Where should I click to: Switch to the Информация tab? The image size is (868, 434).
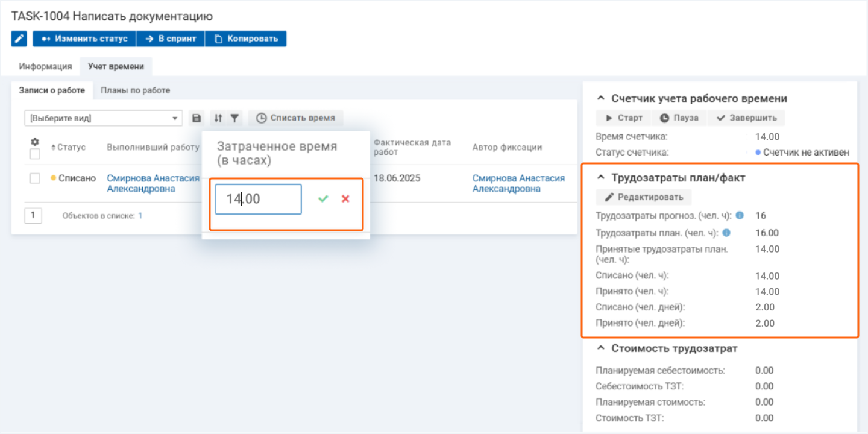pos(45,66)
